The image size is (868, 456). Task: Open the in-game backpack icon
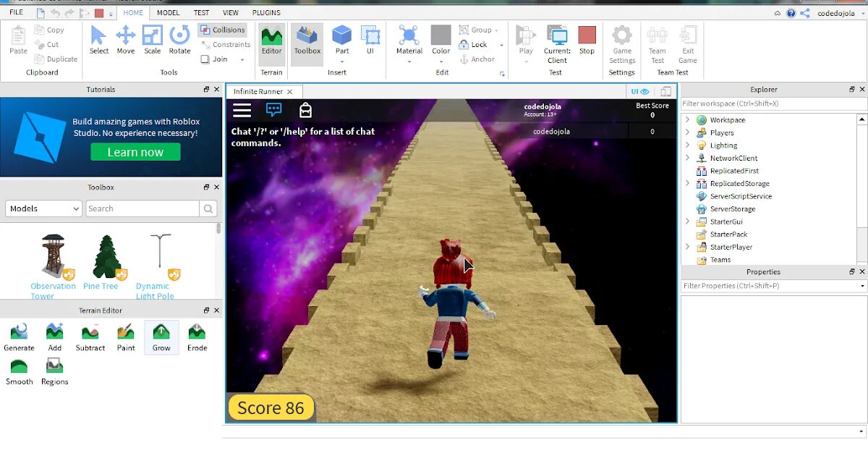(305, 110)
